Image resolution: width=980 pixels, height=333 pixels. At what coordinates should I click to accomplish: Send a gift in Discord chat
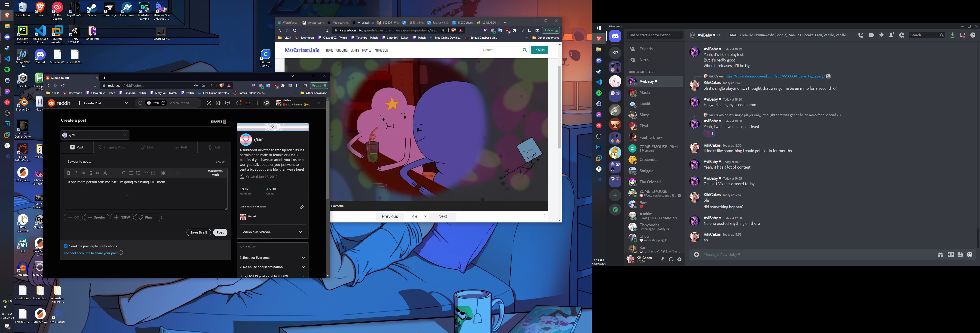[x=940, y=255]
